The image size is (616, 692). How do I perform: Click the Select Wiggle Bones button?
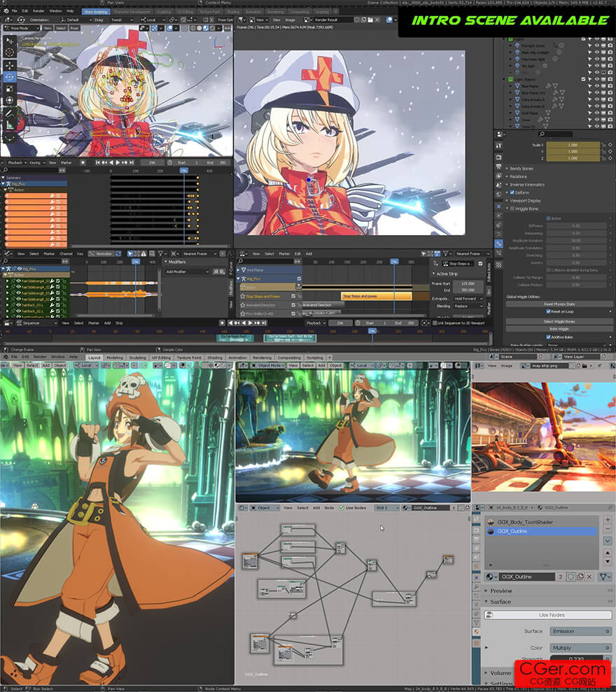coord(559,321)
